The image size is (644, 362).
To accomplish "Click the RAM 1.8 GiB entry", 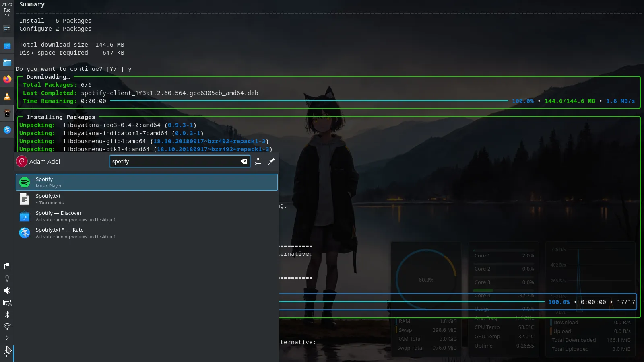I will [427, 321].
